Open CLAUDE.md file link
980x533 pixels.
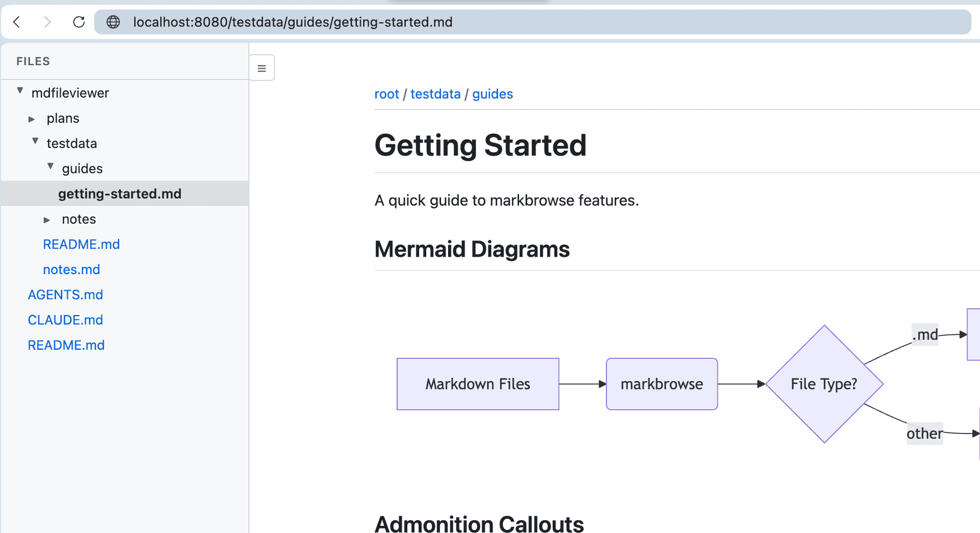click(x=65, y=320)
